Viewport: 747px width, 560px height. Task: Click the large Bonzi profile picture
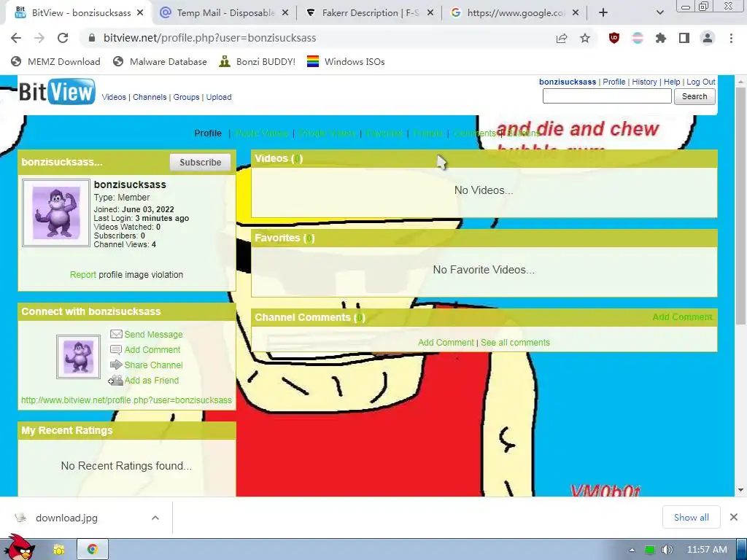tap(55, 213)
